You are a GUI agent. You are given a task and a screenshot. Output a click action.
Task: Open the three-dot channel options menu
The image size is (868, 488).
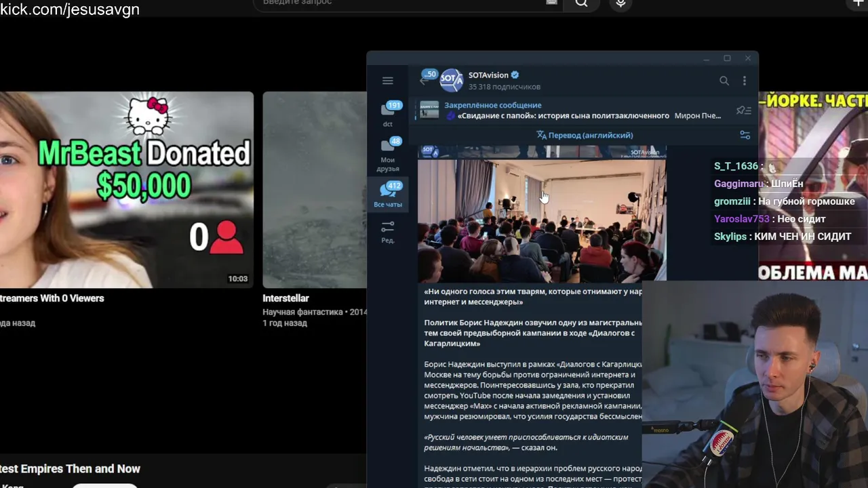click(x=744, y=81)
